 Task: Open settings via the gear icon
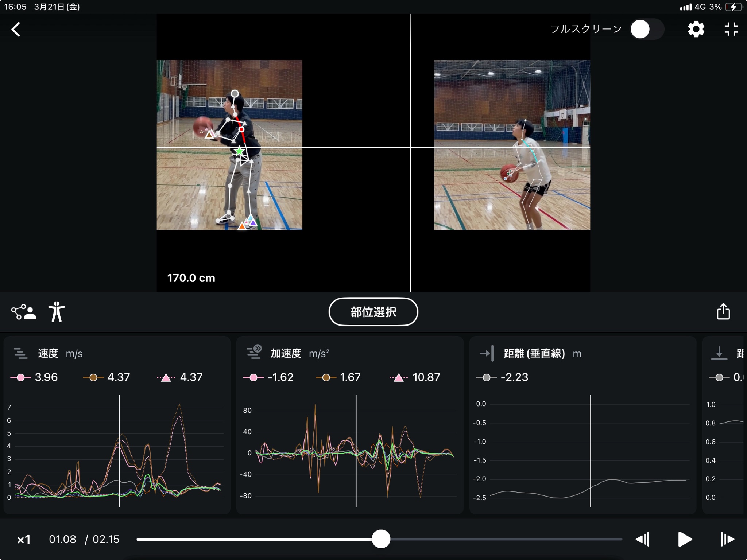696,29
